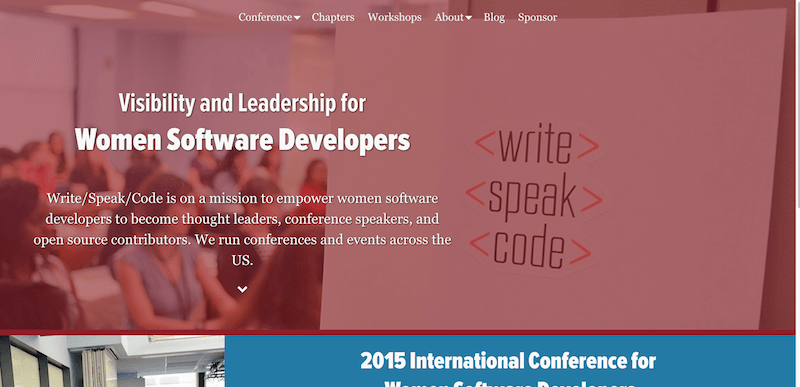Click the vertical page scrollbar
800x387 pixels.
pyautogui.click(x=797, y=194)
